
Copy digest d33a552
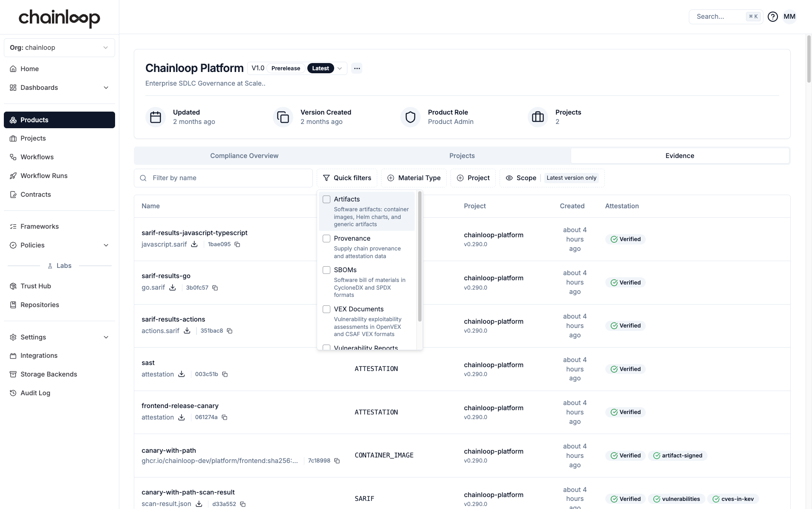[x=243, y=504]
